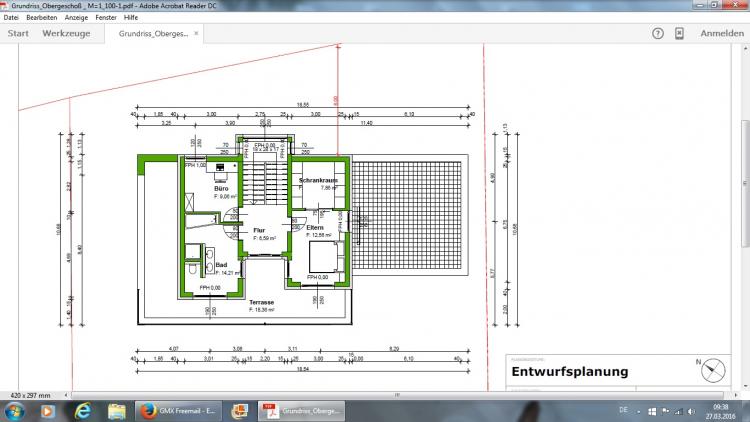Open the Werkzeuge tab

tap(68, 33)
